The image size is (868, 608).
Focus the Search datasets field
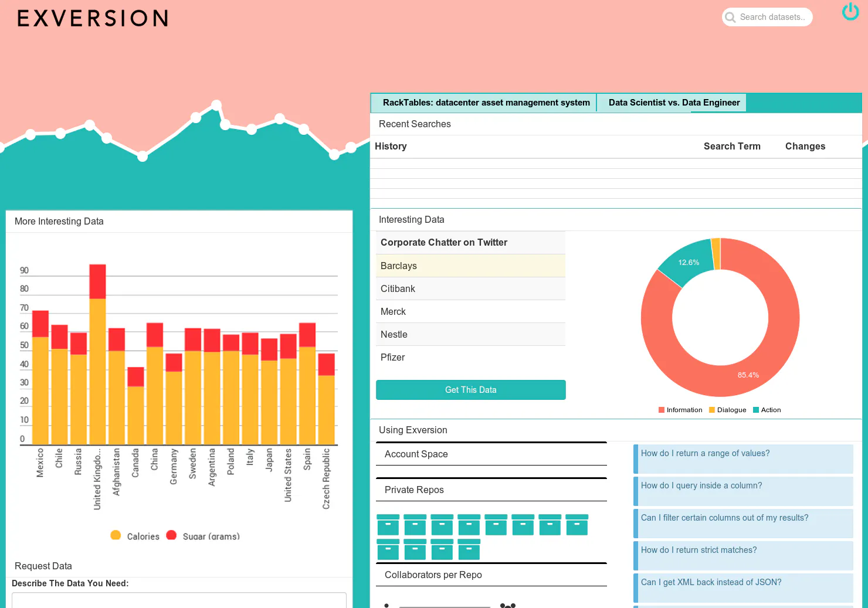tap(767, 17)
